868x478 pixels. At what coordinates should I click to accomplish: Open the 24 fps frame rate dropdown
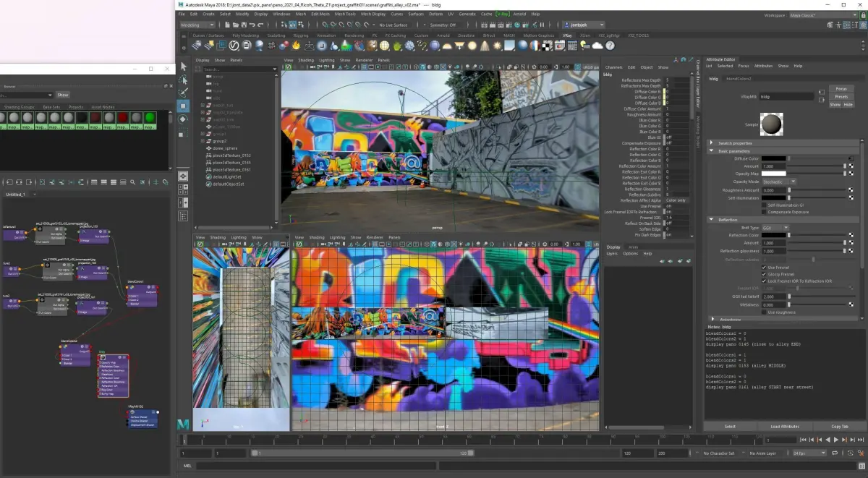coord(809,453)
